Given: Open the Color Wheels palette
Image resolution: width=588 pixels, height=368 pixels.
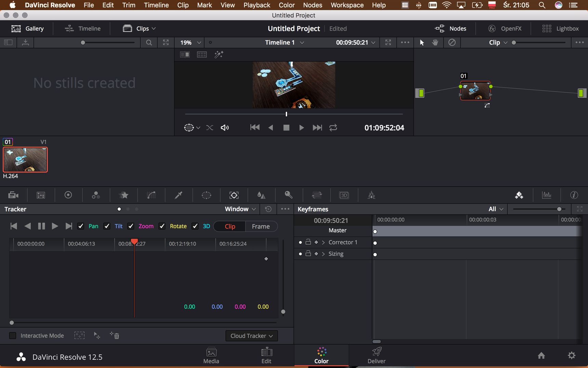Looking at the screenshot, I should click(68, 195).
